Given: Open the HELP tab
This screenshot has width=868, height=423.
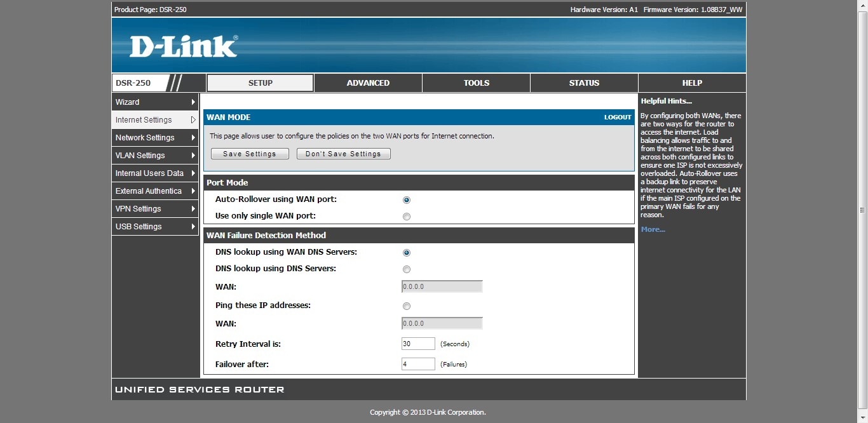Looking at the screenshot, I should click(x=692, y=83).
